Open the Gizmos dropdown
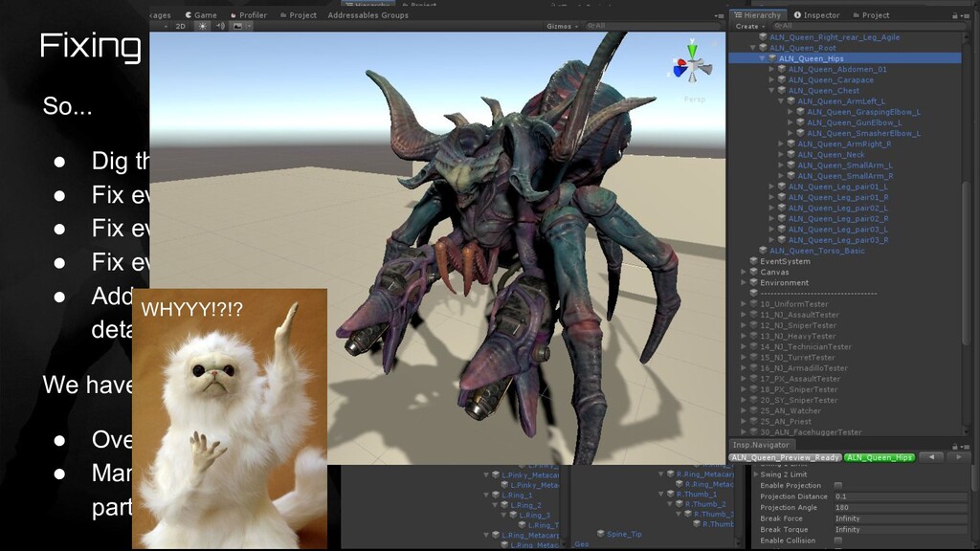 pyautogui.click(x=561, y=27)
